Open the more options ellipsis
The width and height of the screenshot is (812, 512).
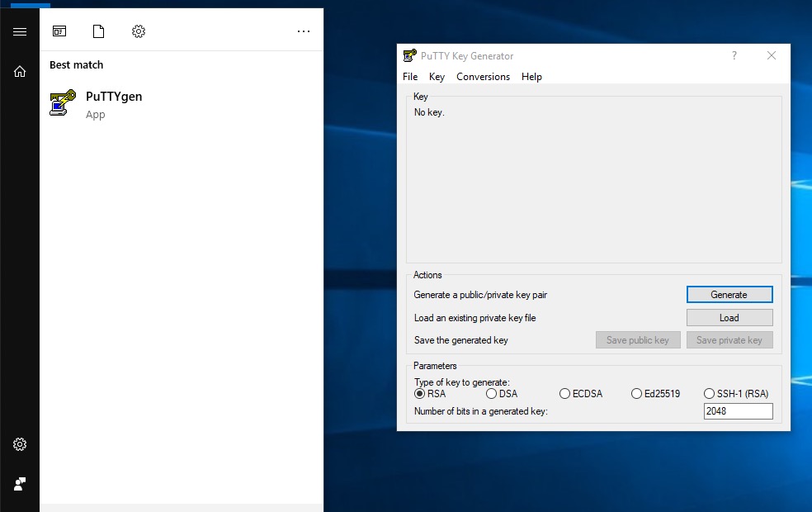click(x=304, y=31)
